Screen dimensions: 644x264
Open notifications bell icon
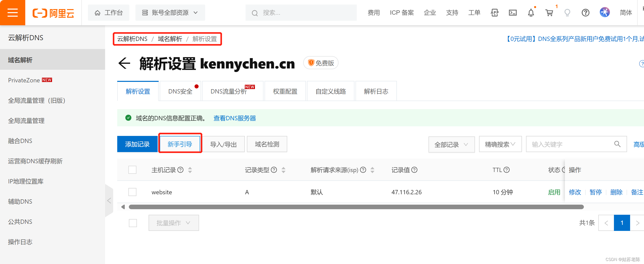[531, 13]
